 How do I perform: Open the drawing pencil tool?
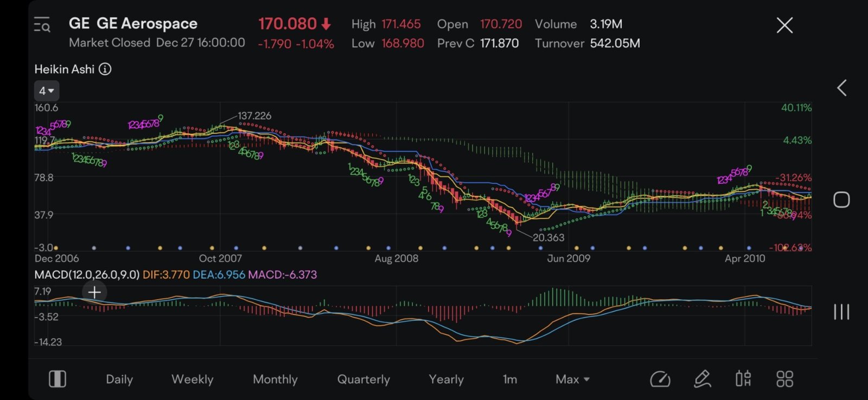[703, 379]
